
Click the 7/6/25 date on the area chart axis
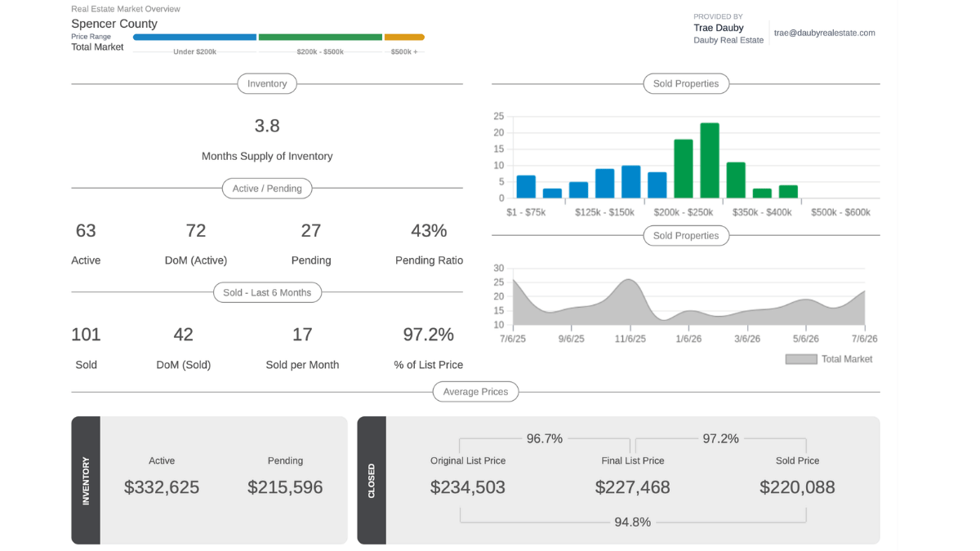point(512,339)
